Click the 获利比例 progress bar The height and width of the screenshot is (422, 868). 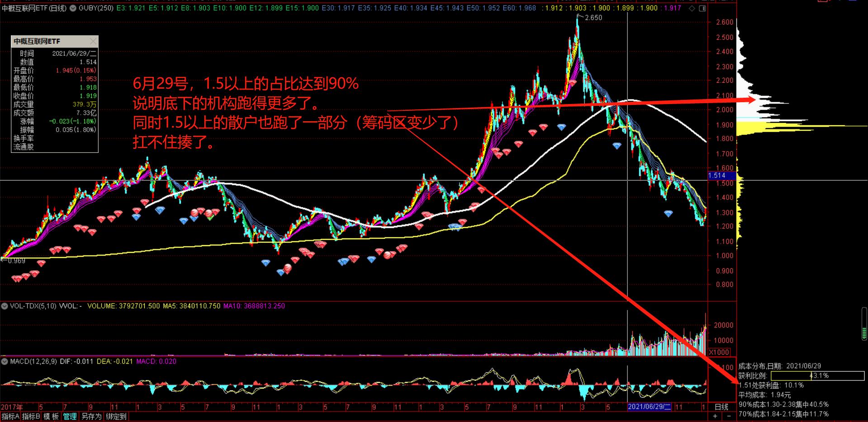click(x=817, y=376)
